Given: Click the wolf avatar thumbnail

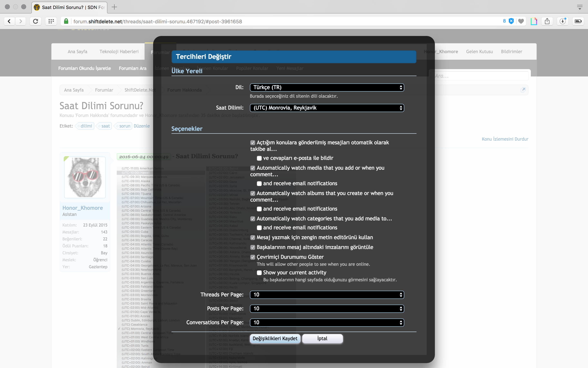Looking at the screenshot, I should (x=85, y=177).
